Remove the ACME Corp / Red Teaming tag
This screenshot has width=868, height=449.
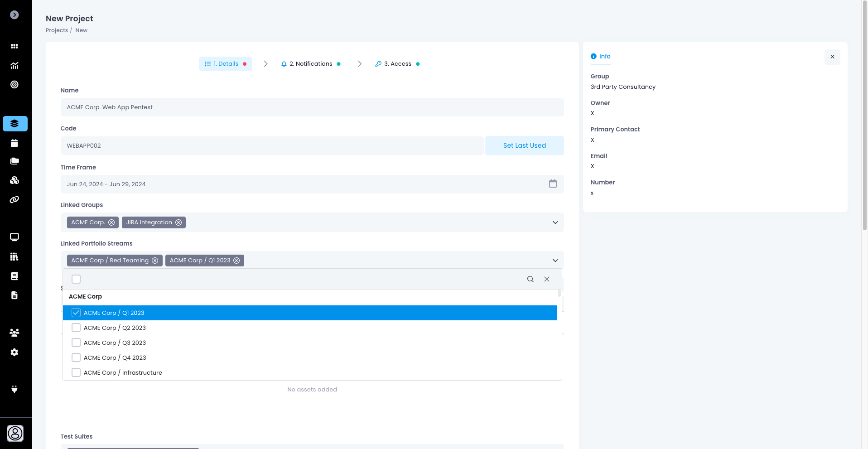(155, 261)
